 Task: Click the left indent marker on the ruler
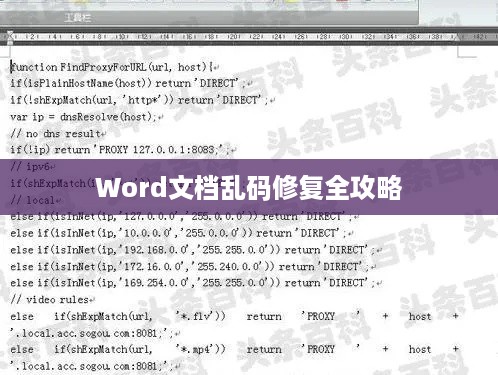(10, 37)
